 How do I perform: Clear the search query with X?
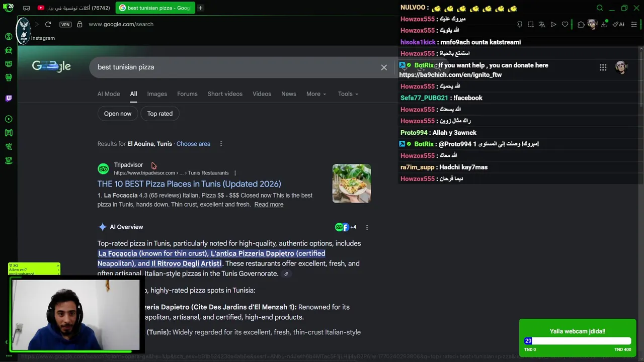pyautogui.click(x=384, y=67)
